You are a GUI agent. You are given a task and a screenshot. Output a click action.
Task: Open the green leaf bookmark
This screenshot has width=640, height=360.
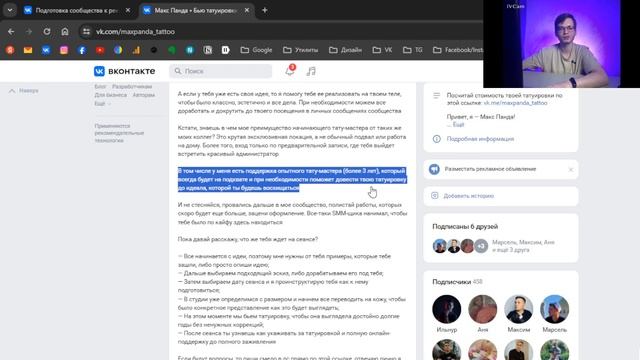[172, 50]
